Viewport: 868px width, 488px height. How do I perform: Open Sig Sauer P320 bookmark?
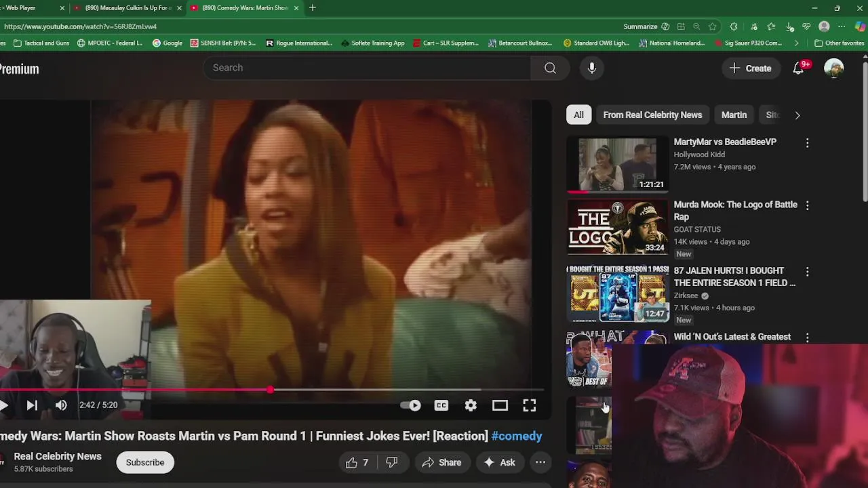tap(748, 43)
